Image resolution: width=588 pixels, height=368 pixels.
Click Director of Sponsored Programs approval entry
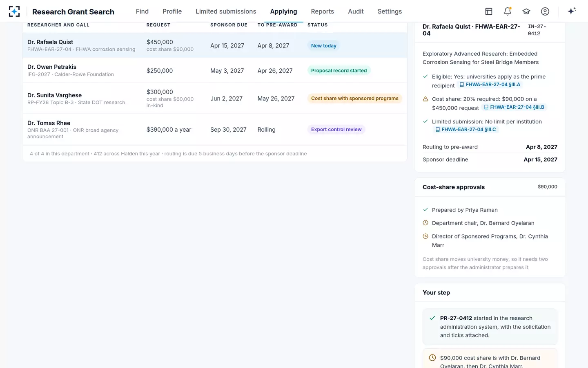click(490, 241)
